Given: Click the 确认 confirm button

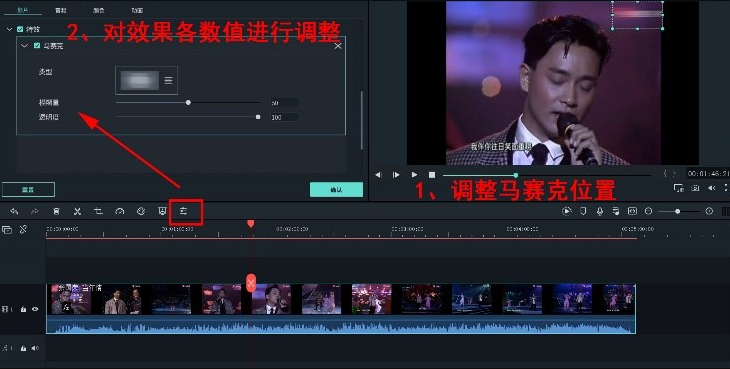Looking at the screenshot, I should pos(336,189).
